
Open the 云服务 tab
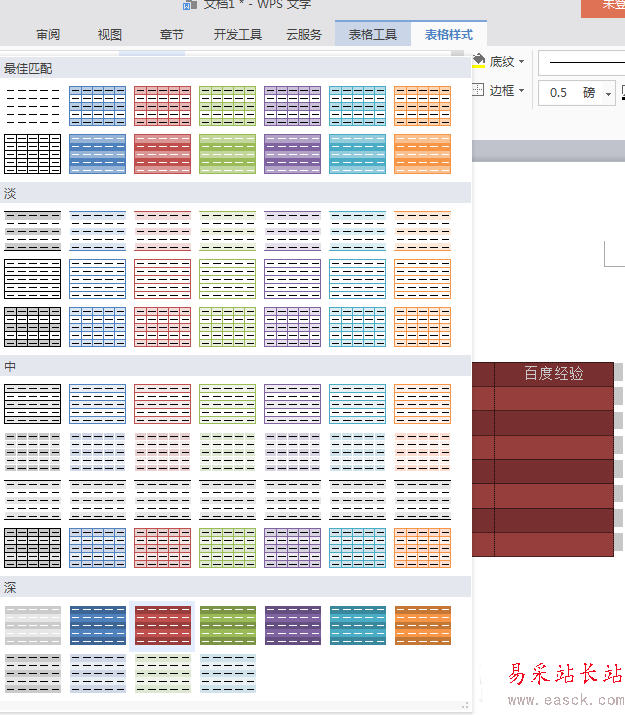pos(304,35)
